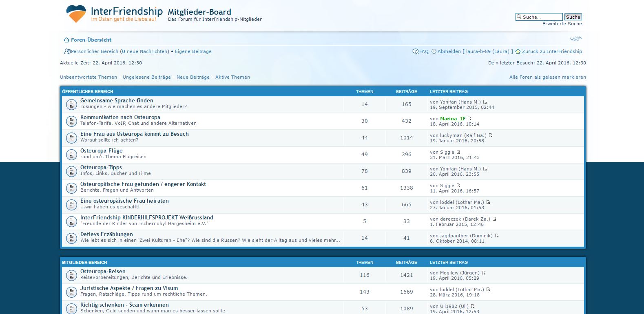This screenshot has width=644, height=314.
Task: Show Aktive Themen
Action: point(232,77)
